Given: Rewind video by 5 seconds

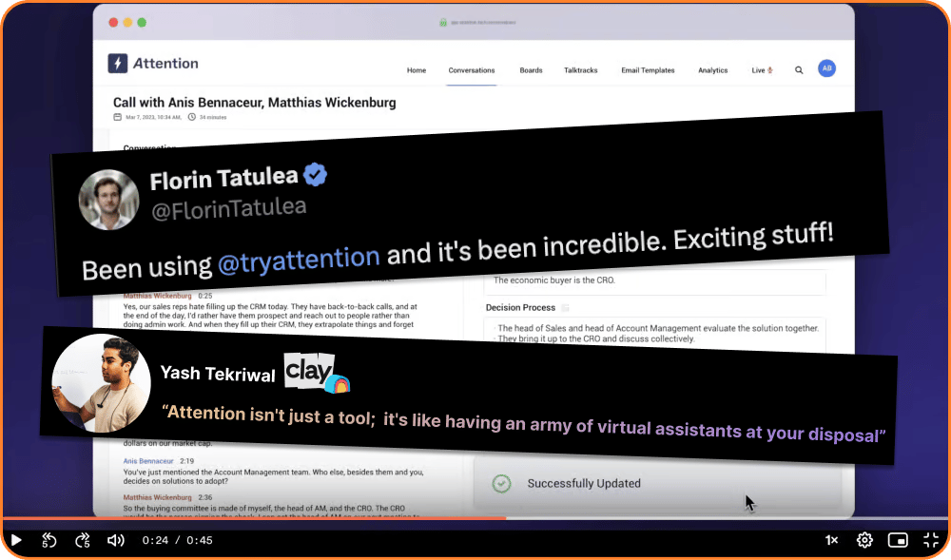Looking at the screenshot, I should point(49,540).
